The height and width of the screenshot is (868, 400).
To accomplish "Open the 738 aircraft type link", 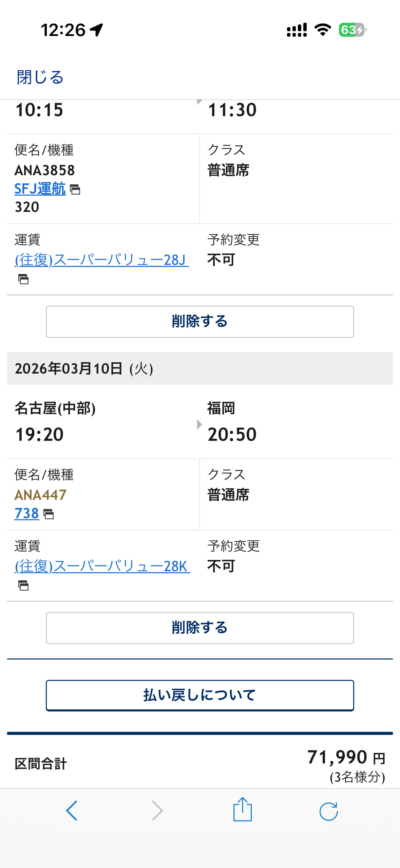I will tap(26, 513).
